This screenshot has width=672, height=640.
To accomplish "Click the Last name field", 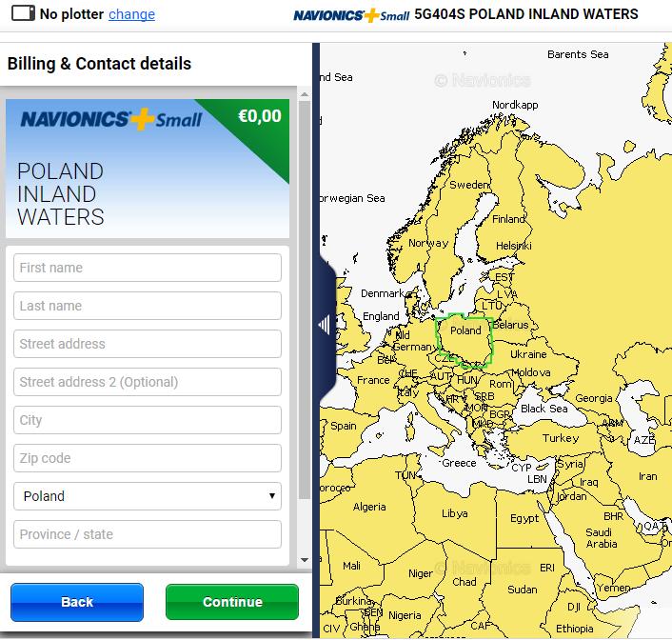I will 148,306.
